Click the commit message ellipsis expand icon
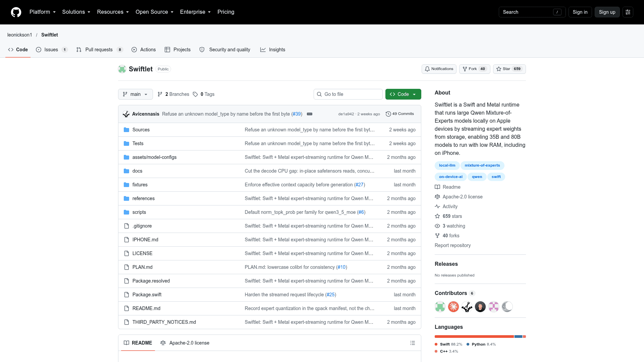The height and width of the screenshot is (362, 644). (x=310, y=114)
